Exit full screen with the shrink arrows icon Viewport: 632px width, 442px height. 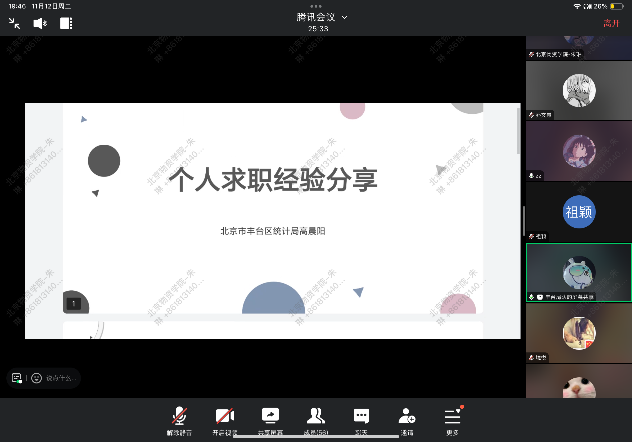point(15,23)
